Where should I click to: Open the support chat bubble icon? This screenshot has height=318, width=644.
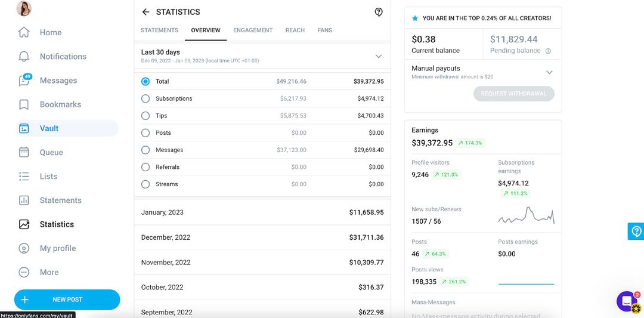tap(626, 301)
